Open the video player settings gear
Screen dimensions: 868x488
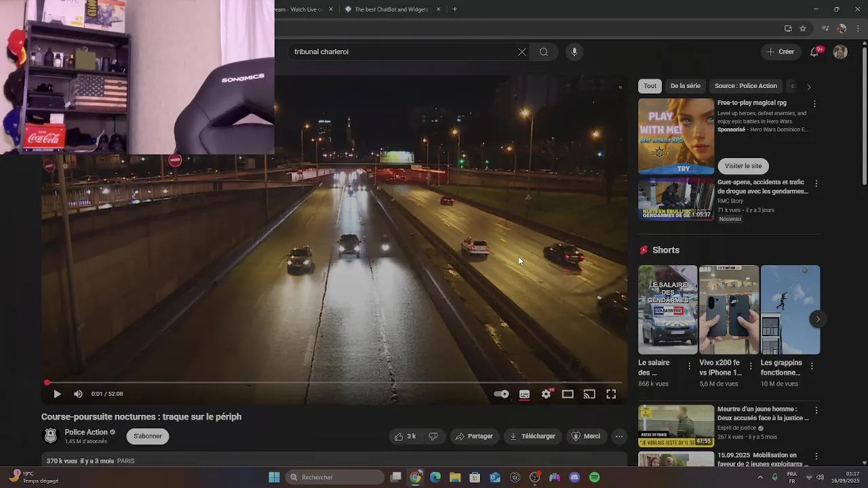click(x=546, y=394)
